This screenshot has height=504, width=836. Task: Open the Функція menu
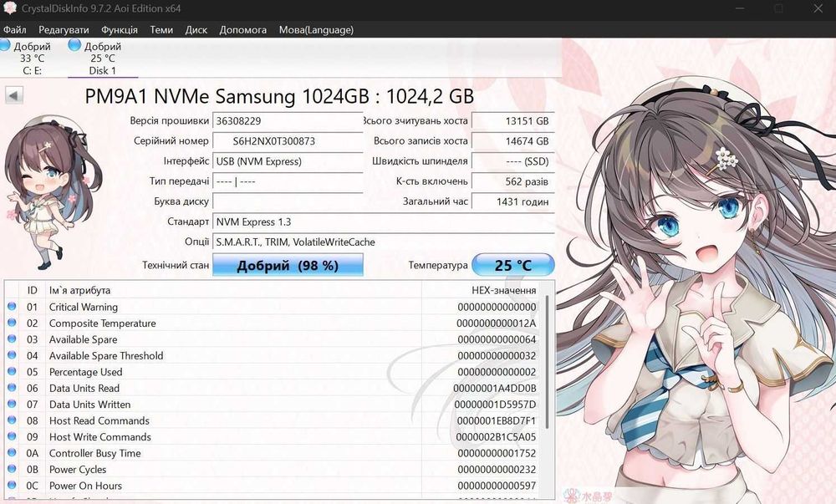click(x=120, y=30)
